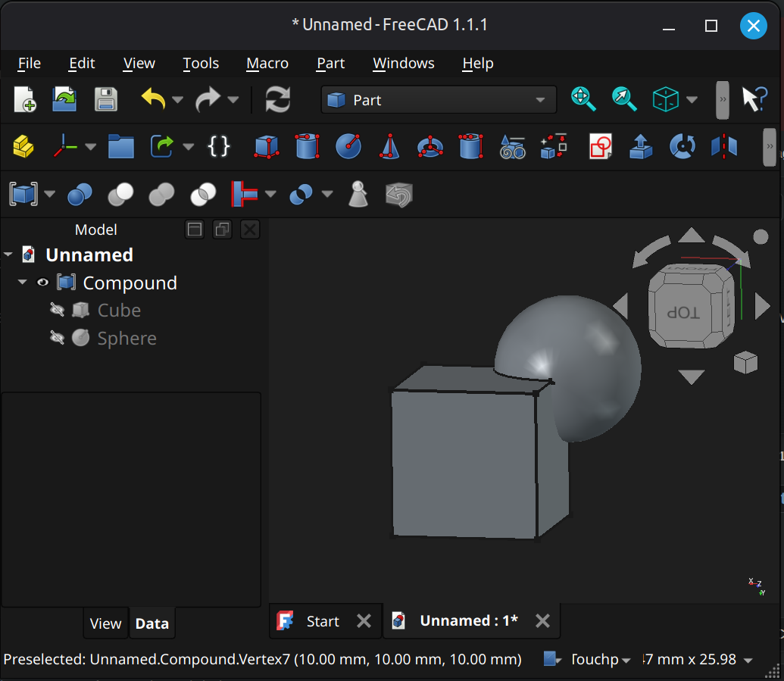The image size is (784, 681).
Task: Create a sphere primitive
Action: (x=348, y=146)
